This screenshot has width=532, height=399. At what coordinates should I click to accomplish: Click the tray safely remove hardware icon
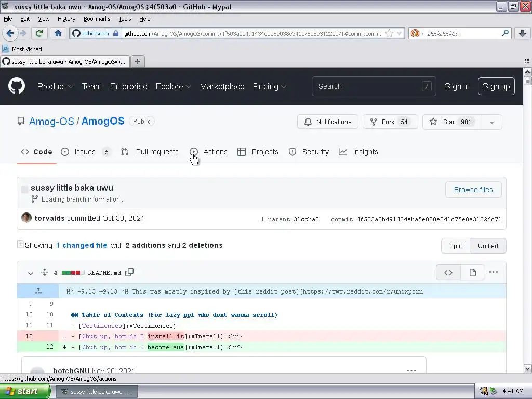tap(493, 391)
